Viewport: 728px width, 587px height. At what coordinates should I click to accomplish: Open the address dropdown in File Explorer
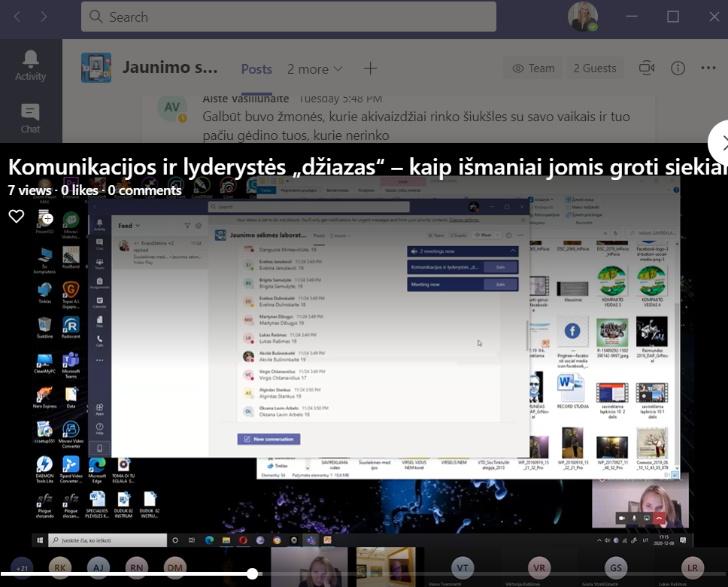(605, 233)
